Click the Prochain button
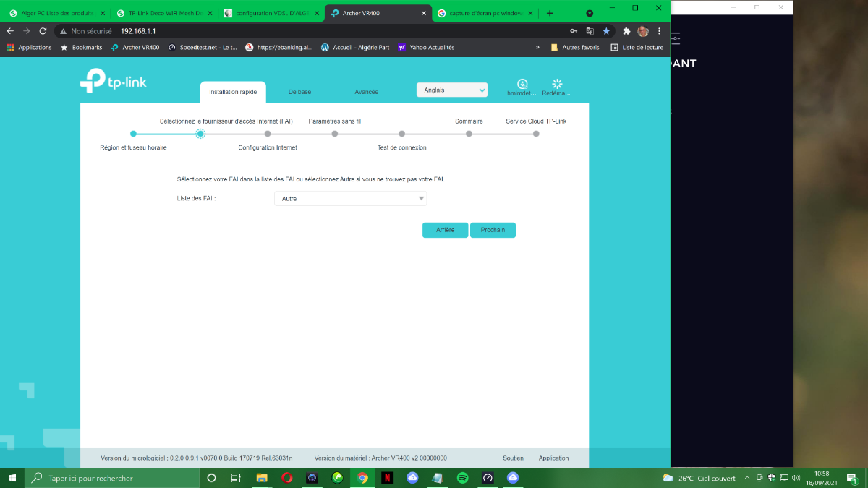 pyautogui.click(x=493, y=230)
